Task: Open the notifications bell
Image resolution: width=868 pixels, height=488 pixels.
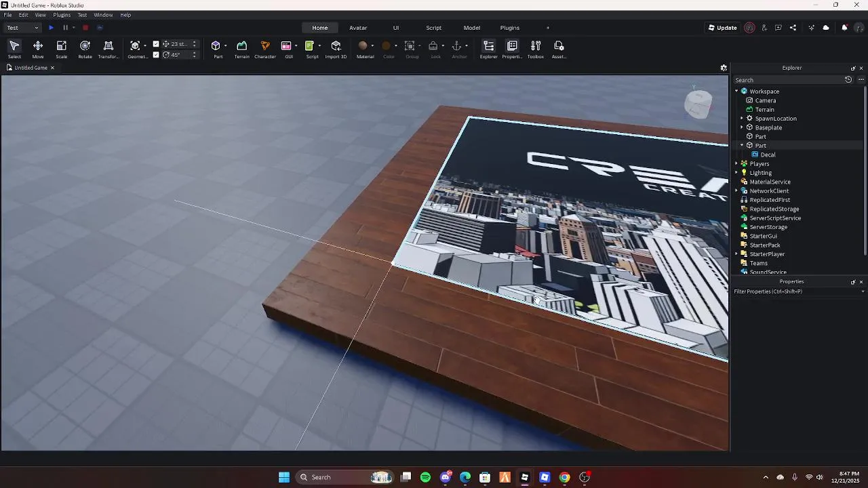Action: click(844, 28)
